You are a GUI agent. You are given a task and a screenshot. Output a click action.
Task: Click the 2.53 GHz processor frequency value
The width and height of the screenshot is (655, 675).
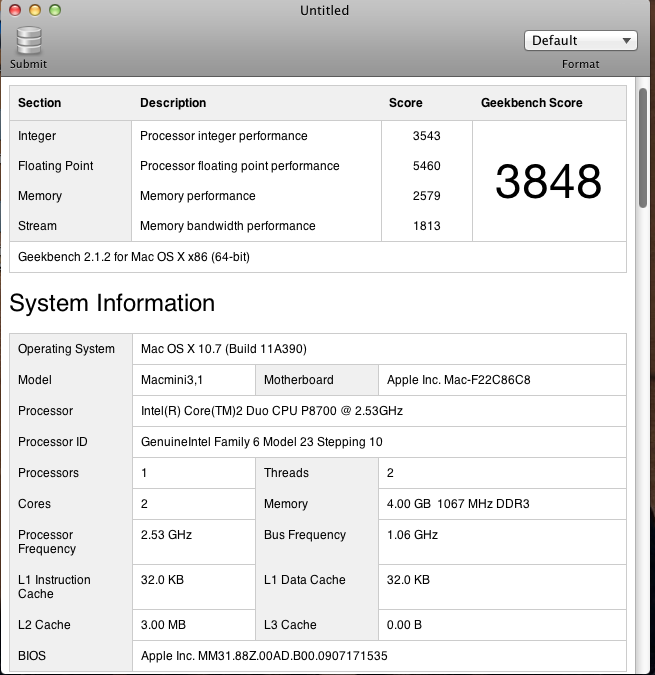(166, 535)
